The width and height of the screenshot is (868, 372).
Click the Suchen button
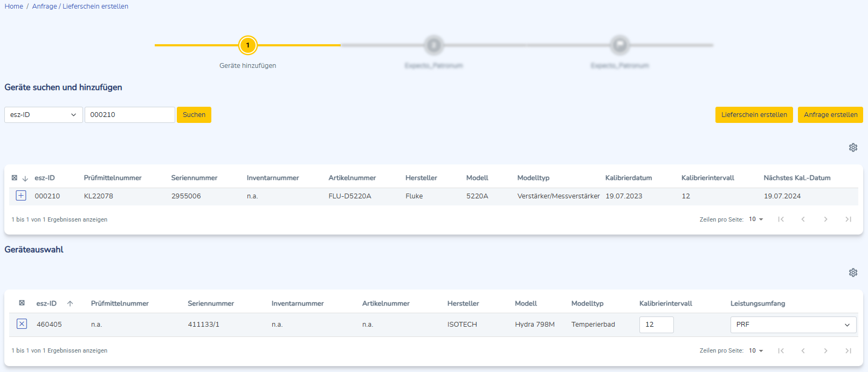click(194, 115)
